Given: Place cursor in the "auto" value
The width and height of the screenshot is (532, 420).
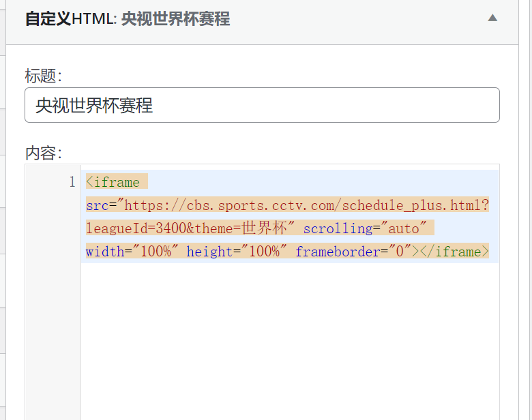Looking at the screenshot, I should tap(403, 228).
